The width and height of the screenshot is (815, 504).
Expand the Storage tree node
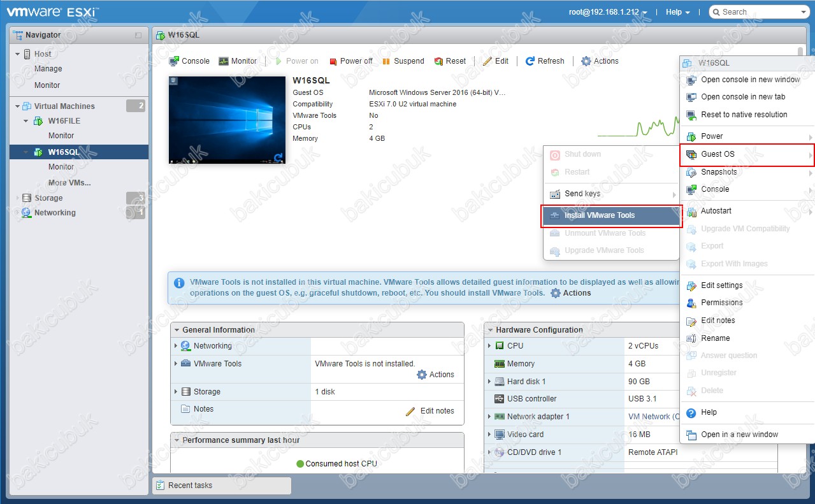coord(17,198)
